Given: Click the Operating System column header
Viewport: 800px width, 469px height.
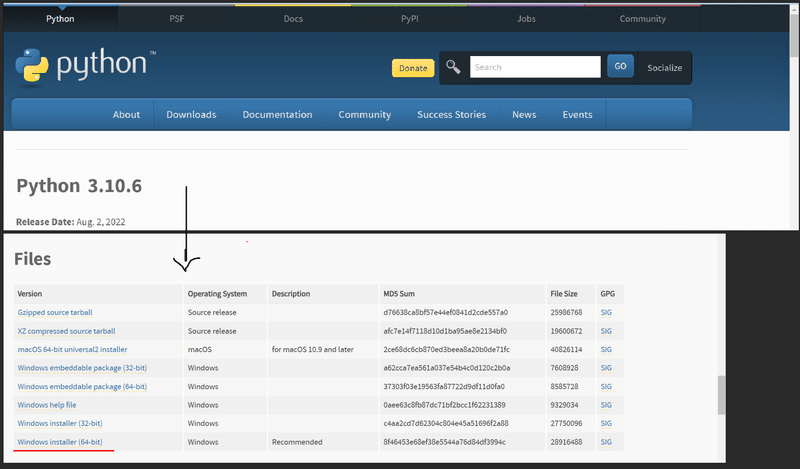Looking at the screenshot, I should 217,294.
